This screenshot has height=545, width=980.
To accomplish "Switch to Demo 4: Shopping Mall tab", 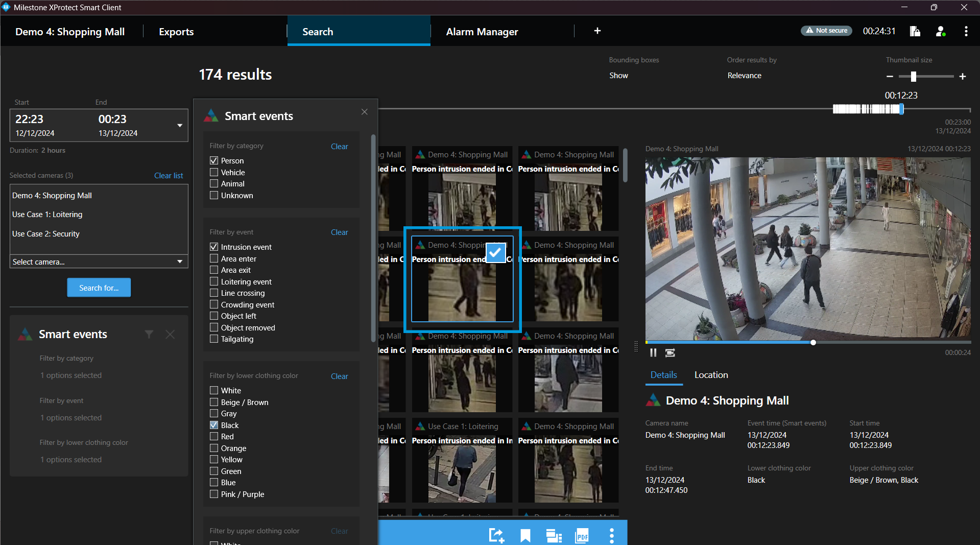I will [70, 32].
